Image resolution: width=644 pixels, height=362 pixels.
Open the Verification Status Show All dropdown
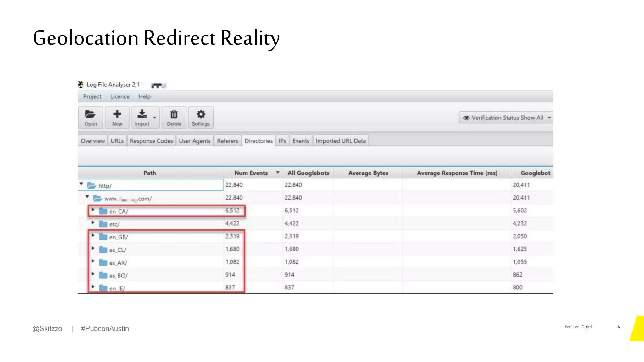pyautogui.click(x=549, y=118)
